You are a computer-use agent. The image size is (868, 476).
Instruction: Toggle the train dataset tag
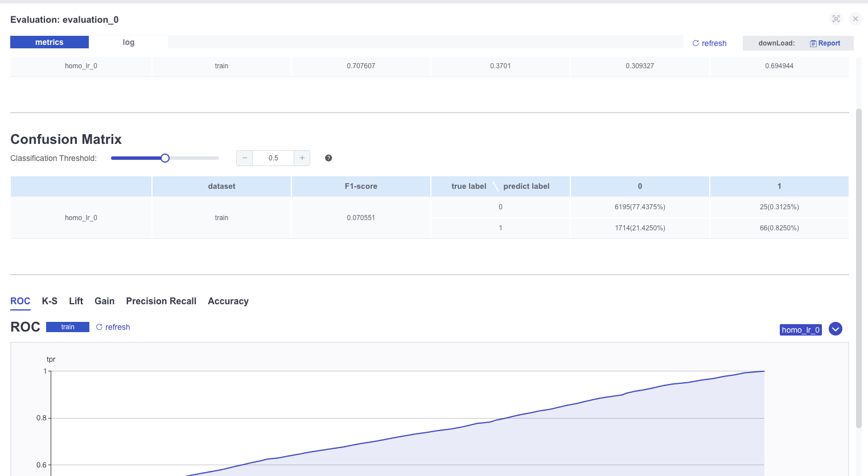point(68,327)
